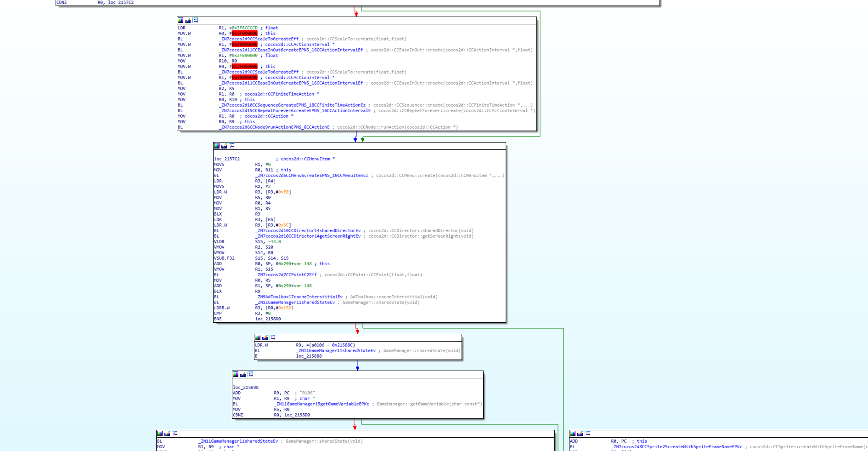Click the MOV R10, R0 operands
This screenshot has width=868, height=451.
pyautogui.click(x=228, y=61)
